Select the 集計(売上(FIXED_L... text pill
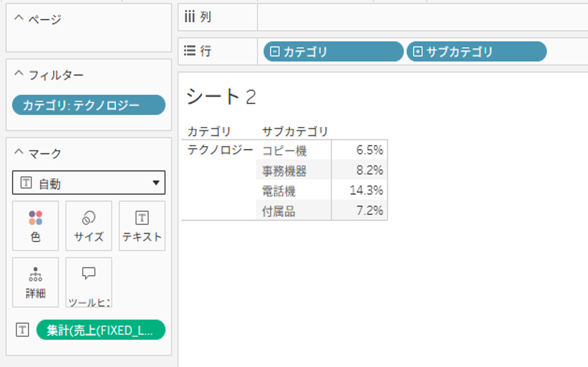The width and height of the screenshot is (588, 367). click(100, 330)
